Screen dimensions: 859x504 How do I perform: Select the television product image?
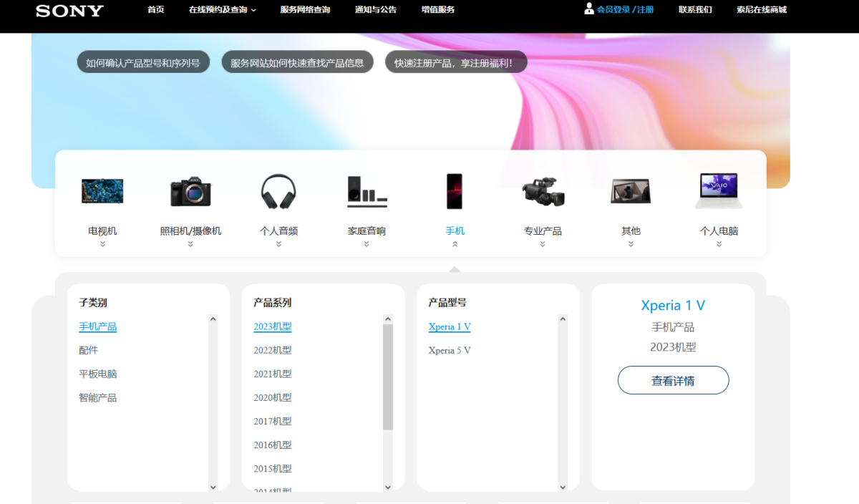click(102, 191)
